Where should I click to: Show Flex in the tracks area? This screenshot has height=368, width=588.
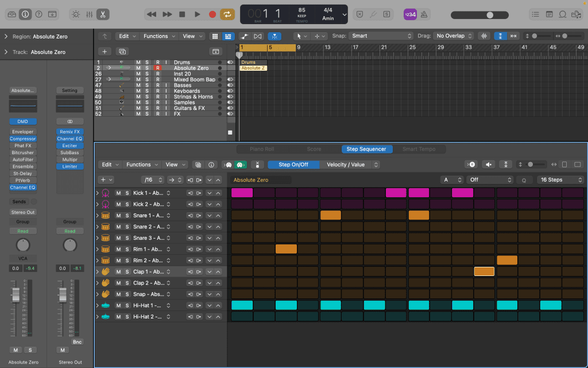coord(258,36)
